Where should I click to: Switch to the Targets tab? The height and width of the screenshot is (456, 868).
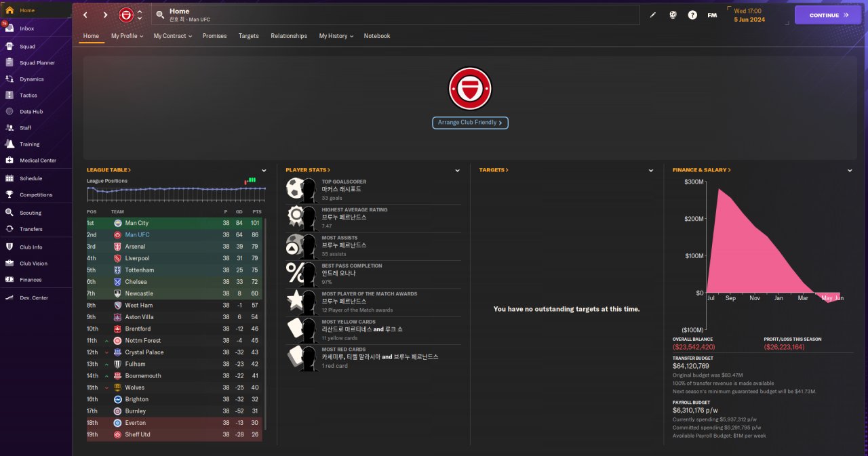249,36
